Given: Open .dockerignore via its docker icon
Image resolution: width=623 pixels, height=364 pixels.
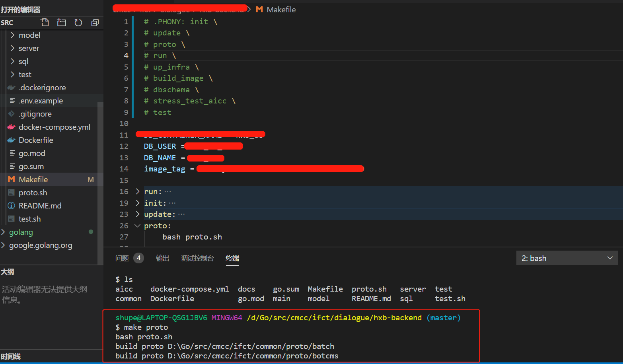Looking at the screenshot, I should tap(12, 88).
